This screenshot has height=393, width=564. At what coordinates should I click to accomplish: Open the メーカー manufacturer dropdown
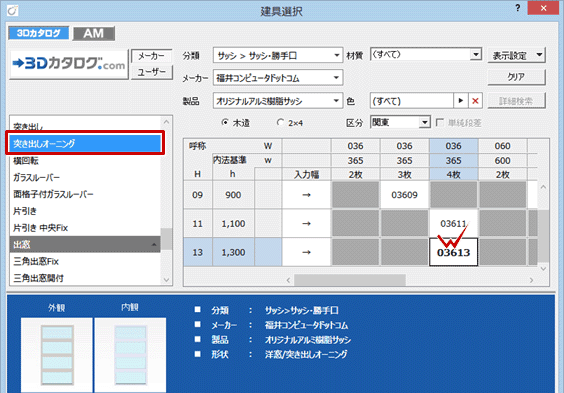tap(278, 78)
